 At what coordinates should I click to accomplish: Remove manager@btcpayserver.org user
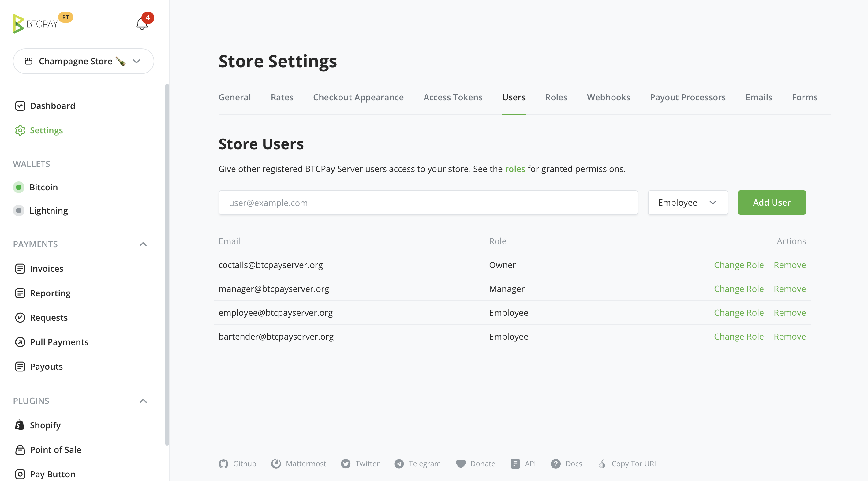(790, 289)
